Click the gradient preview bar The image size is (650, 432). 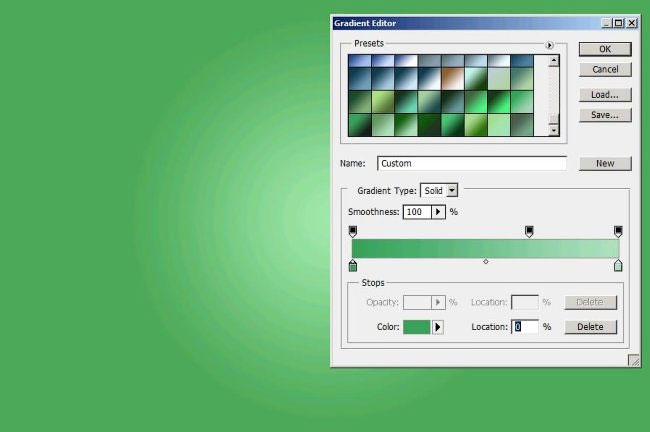[x=485, y=248]
